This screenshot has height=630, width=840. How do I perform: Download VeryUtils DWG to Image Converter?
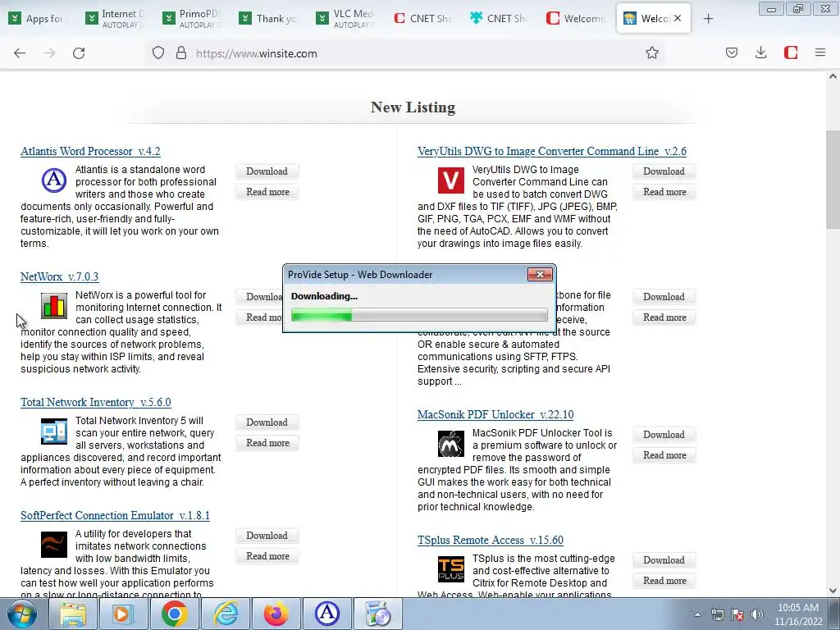pos(664,171)
